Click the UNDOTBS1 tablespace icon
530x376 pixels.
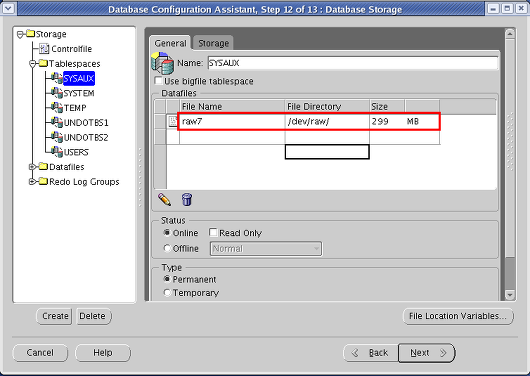(x=56, y=122)
